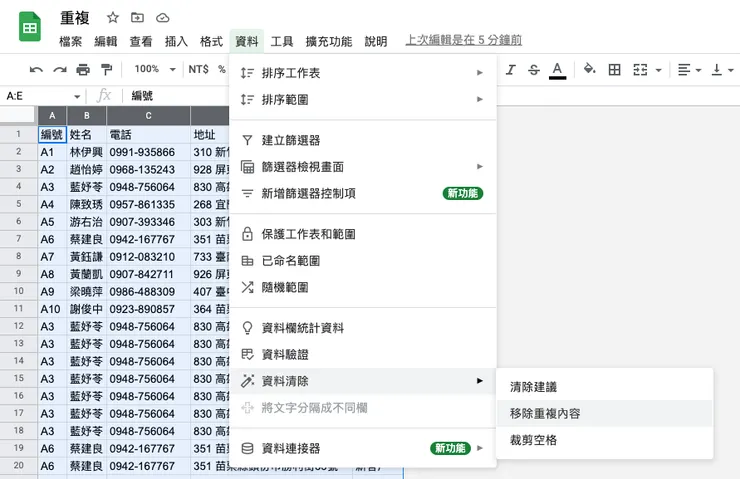Viewport: 740px width, 479px height.
Task: Open the Google Sheets home icon
Action: tap(30, 26)
